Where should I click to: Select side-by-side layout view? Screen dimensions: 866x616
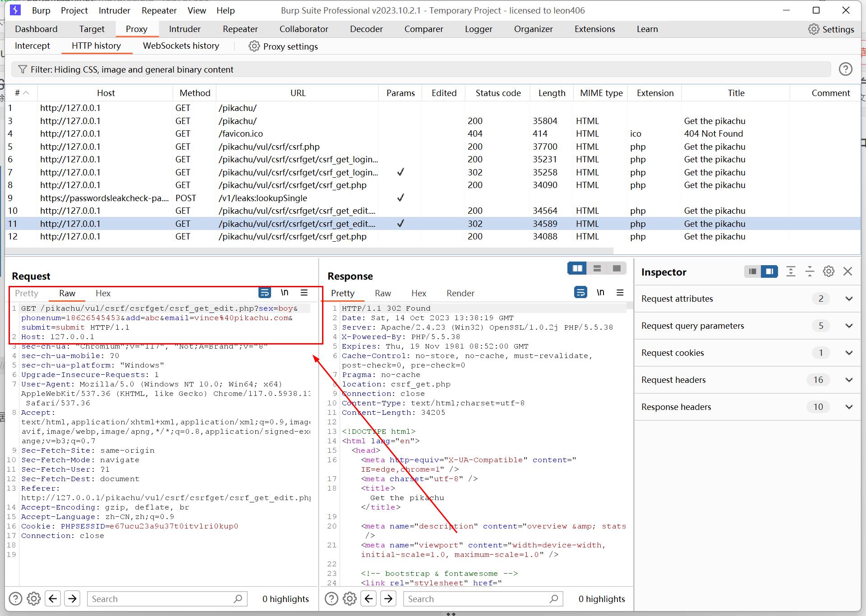point(577,269)
